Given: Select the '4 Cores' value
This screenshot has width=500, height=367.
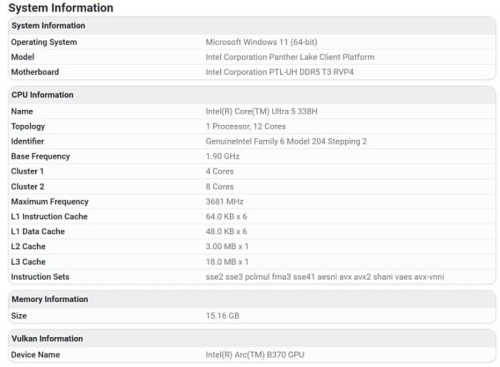Looking at the screenshot, I should (220, 171).
